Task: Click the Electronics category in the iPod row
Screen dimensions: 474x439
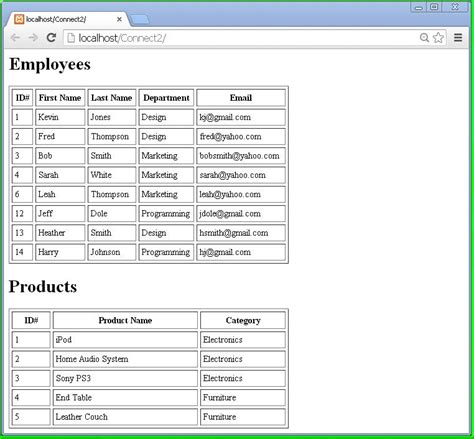Action: (243, 340)
